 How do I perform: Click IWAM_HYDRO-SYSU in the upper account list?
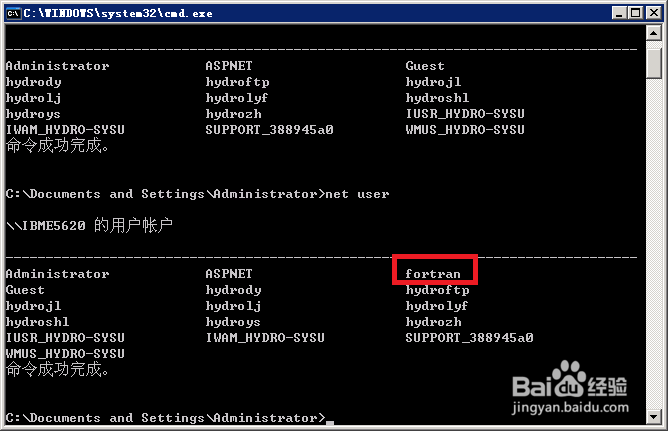click(x=65, y=130)
